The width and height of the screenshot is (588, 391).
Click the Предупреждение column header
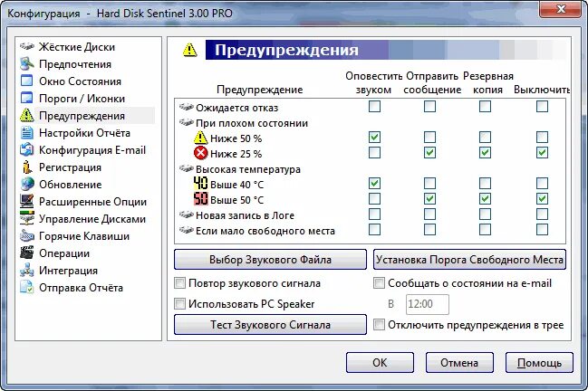(259, 90)
